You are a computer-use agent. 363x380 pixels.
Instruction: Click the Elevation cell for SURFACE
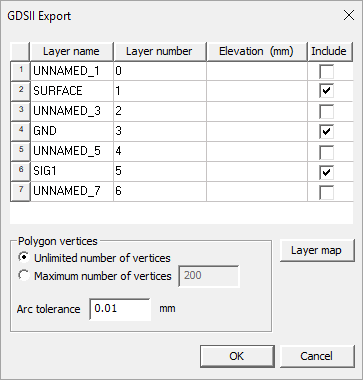[257, 91]
